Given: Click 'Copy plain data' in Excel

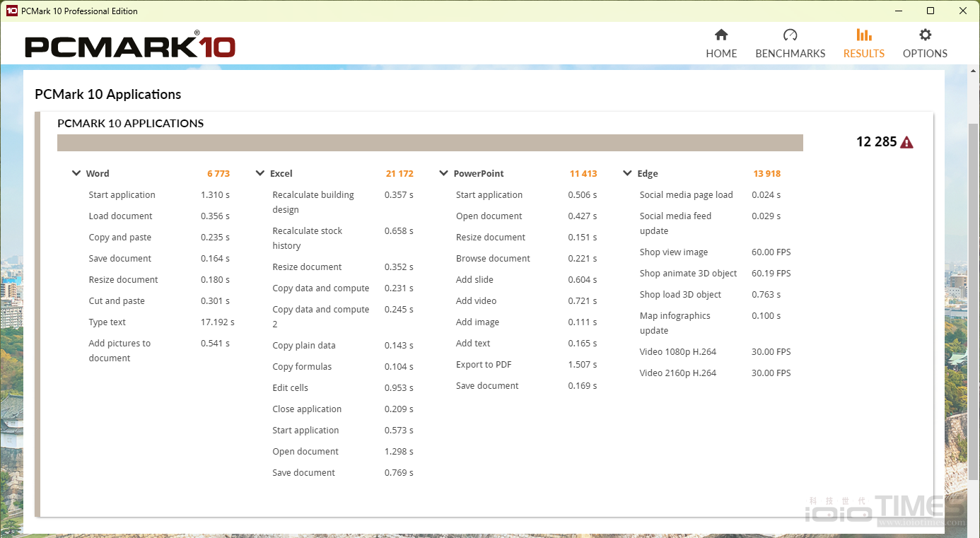Looking at the screenshot, I should click(x=304, y=346).
